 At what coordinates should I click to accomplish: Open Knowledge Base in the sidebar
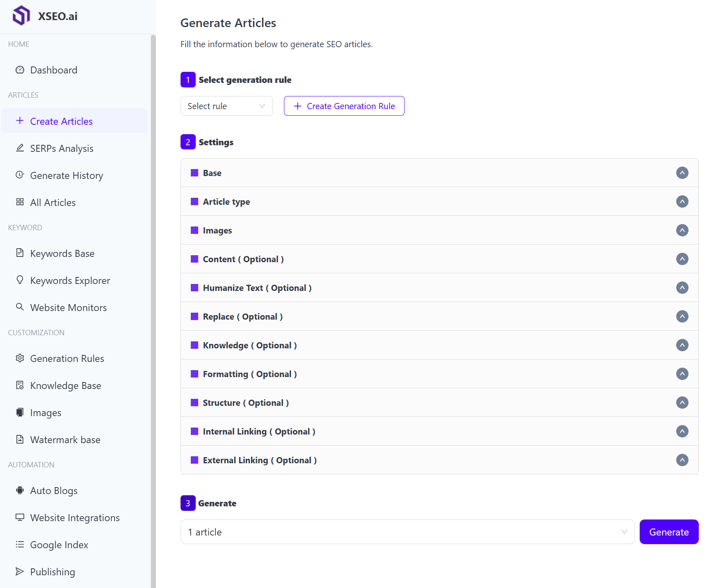66,386
